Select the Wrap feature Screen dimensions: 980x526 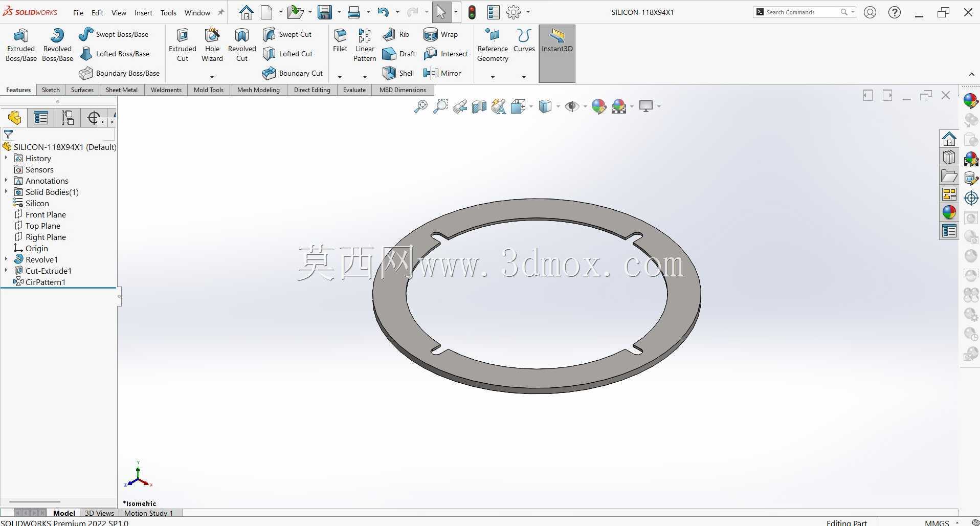point(440,34)
